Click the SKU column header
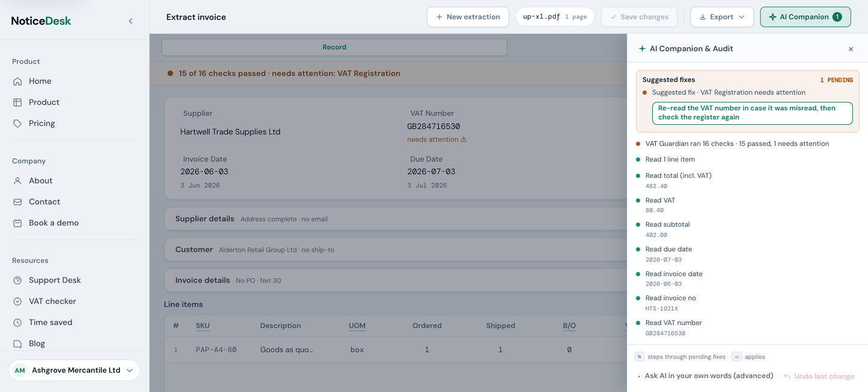 [x=203, y=326]
